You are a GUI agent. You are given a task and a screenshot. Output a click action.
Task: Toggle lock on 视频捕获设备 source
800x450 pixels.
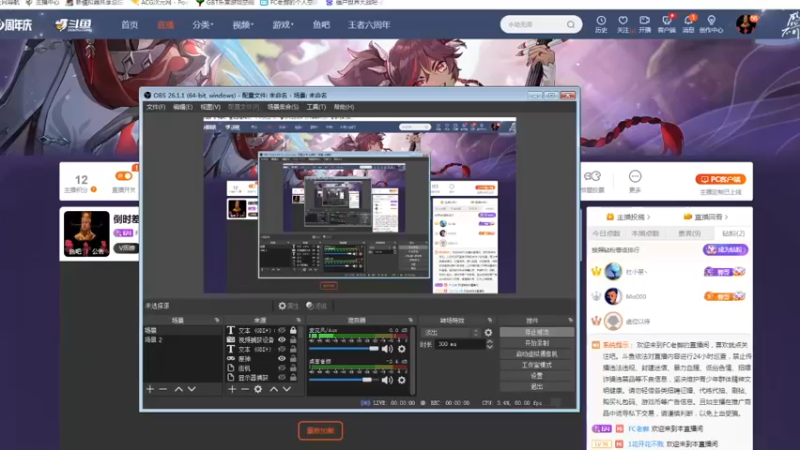[293, 340]
